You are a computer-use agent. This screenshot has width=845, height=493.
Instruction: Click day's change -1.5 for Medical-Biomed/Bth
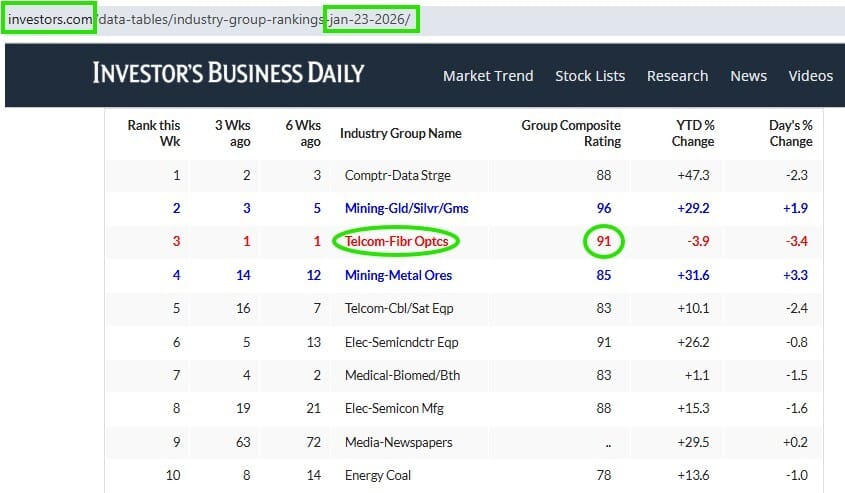(796, 375)
